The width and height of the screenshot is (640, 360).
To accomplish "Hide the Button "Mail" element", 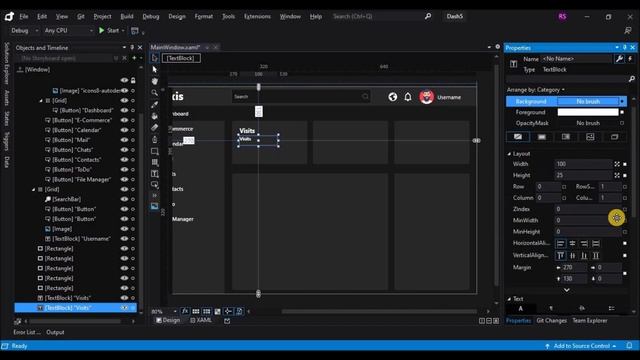I will click(x=124, y=140).
